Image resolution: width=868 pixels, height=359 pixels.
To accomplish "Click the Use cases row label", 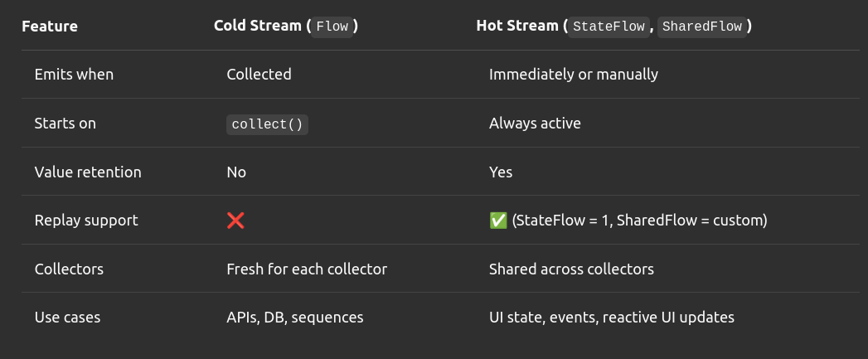I will click(x=67, y=317).
